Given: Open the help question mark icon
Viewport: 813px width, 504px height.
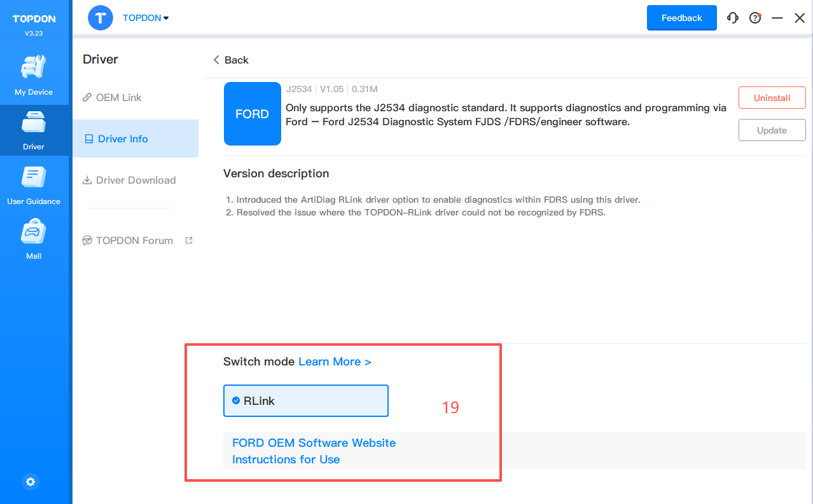Looking at the screenshot, I should (755, 18).
